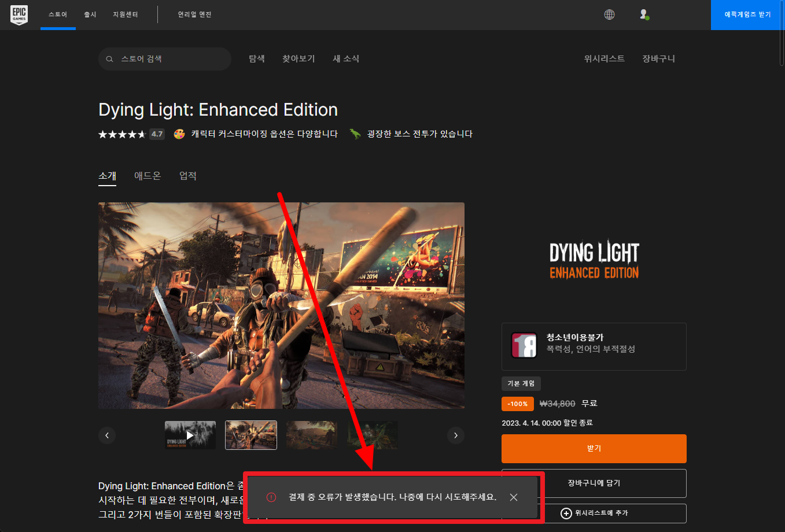Click the 18 age rating badge
The image size is (785, 532).
(524, 345)
